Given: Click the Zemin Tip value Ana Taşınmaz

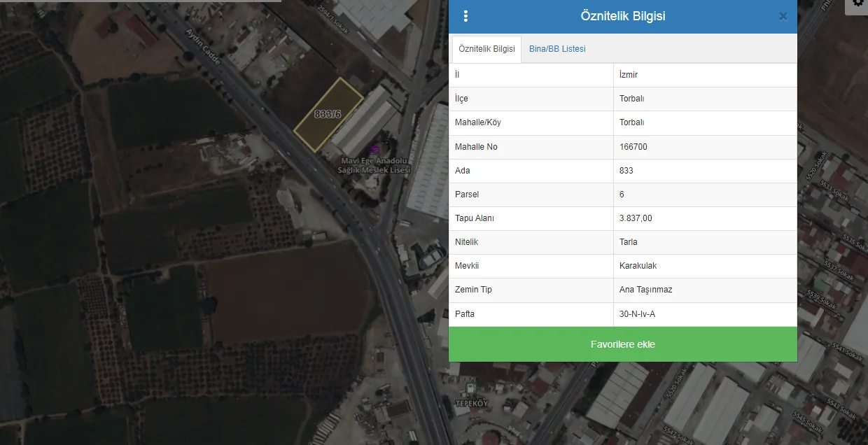Looking at the screenshot, I should [x=646, y=290].
